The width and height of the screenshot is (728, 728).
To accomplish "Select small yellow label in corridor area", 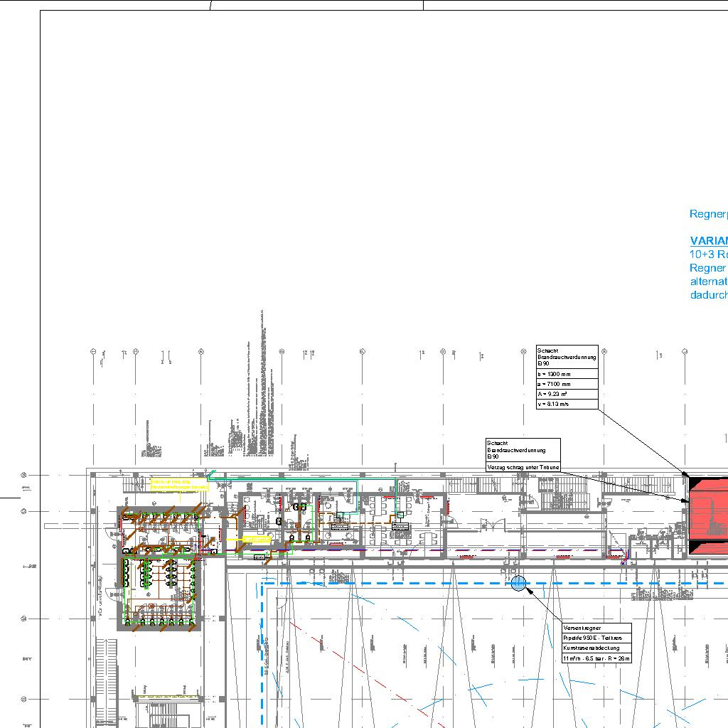I will 257,540.
